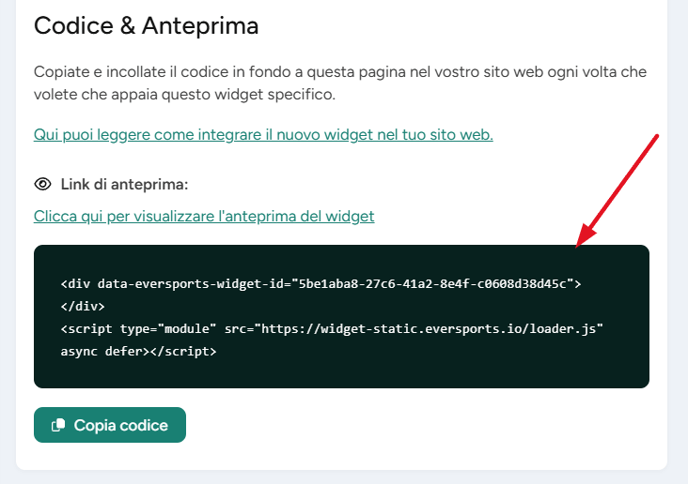Click the 'Copia codice' button
The height and width of the screenshot is (484, 688).
[110, 425]
